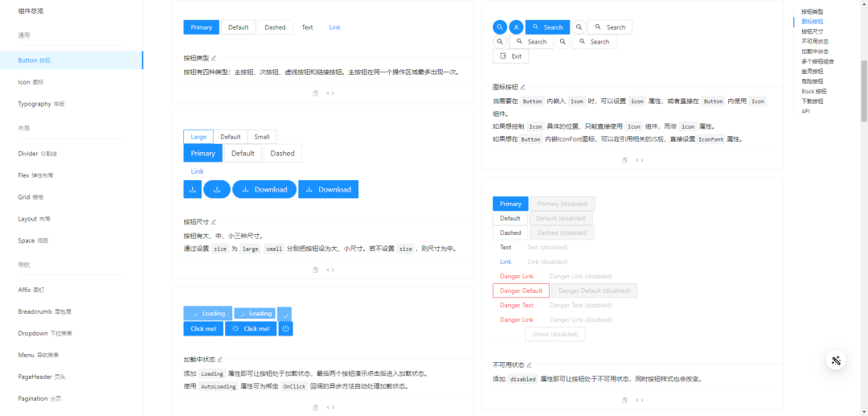The height and width of the screenshot is (416, 868).
Task: Expand source code of the 按钮类型 card
Action: point(330,93)
